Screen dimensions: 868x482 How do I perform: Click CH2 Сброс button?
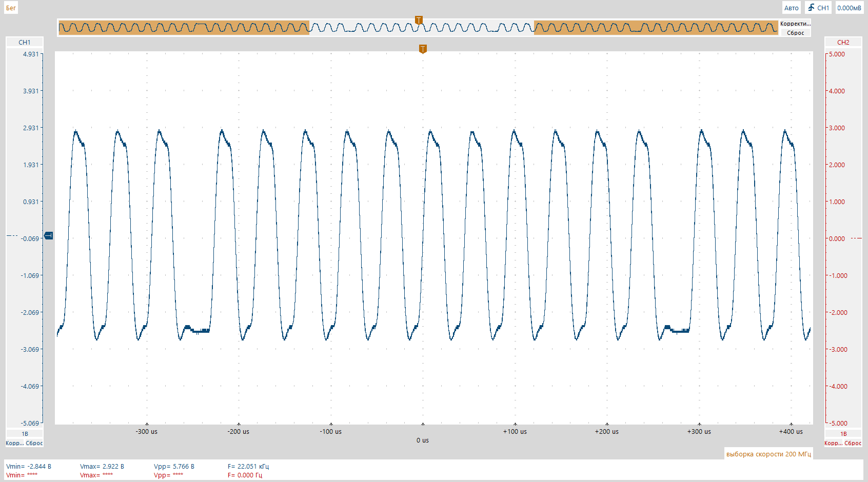click(853, 443)
